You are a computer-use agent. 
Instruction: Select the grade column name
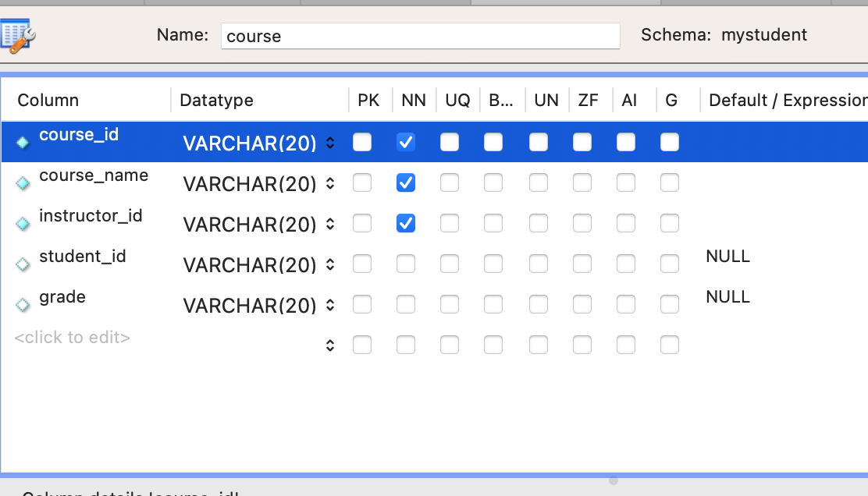tap(62, 297)
